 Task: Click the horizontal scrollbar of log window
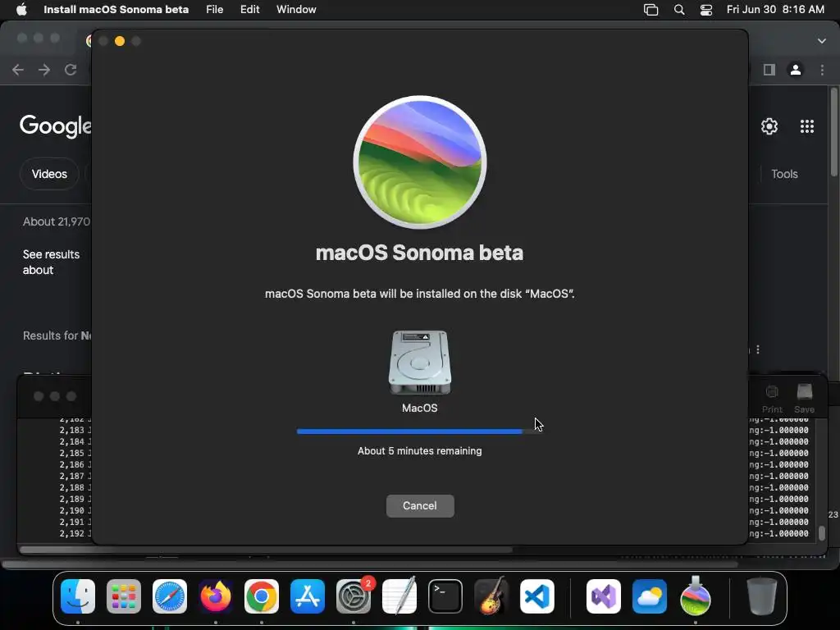266,549
